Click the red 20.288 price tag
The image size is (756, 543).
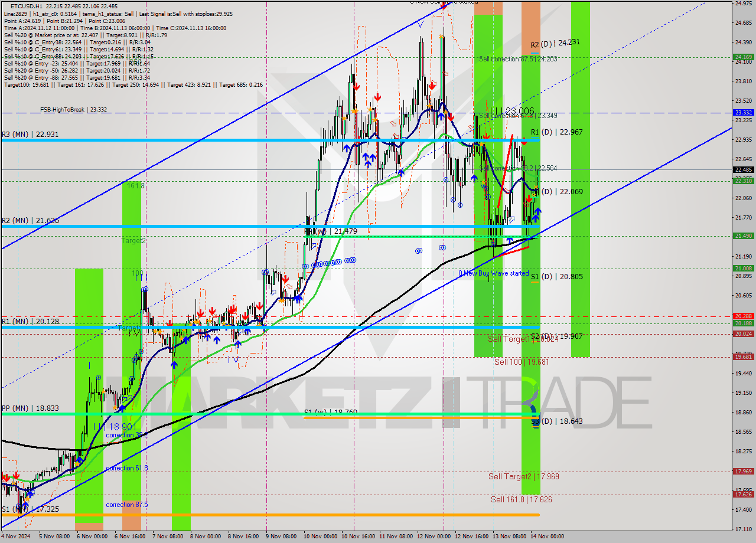[743, 316]
